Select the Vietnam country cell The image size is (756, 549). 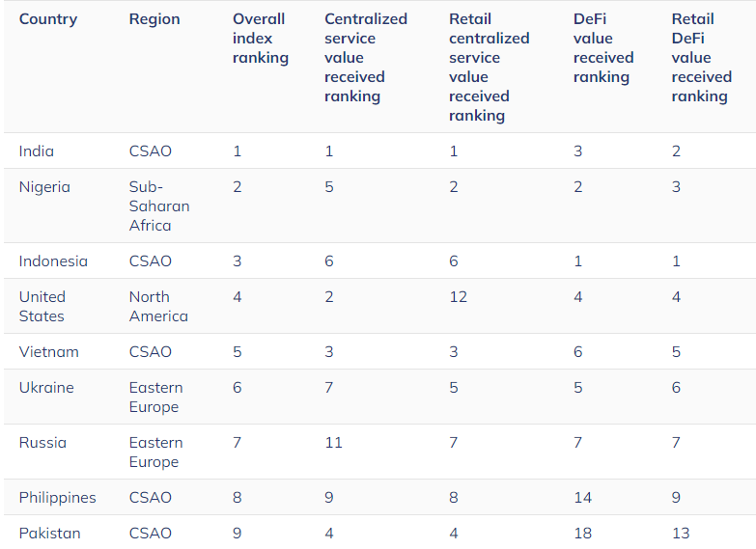coord(49,352)
